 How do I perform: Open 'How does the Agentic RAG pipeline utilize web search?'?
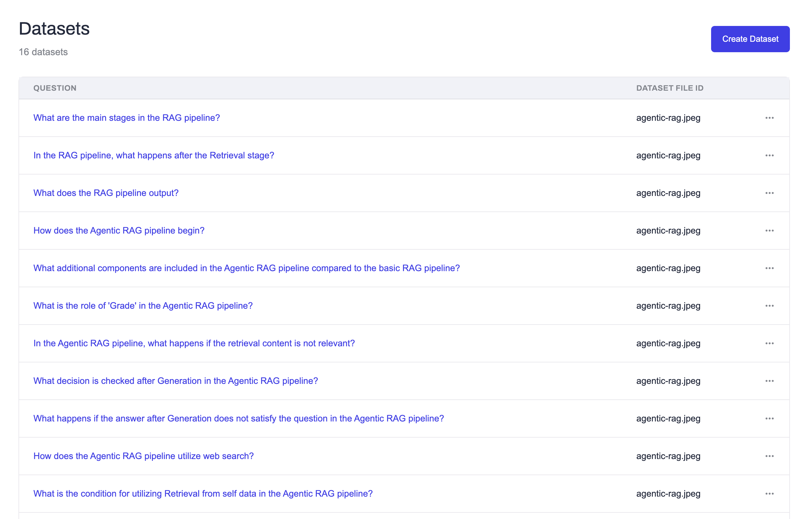(x=143, y=456)
